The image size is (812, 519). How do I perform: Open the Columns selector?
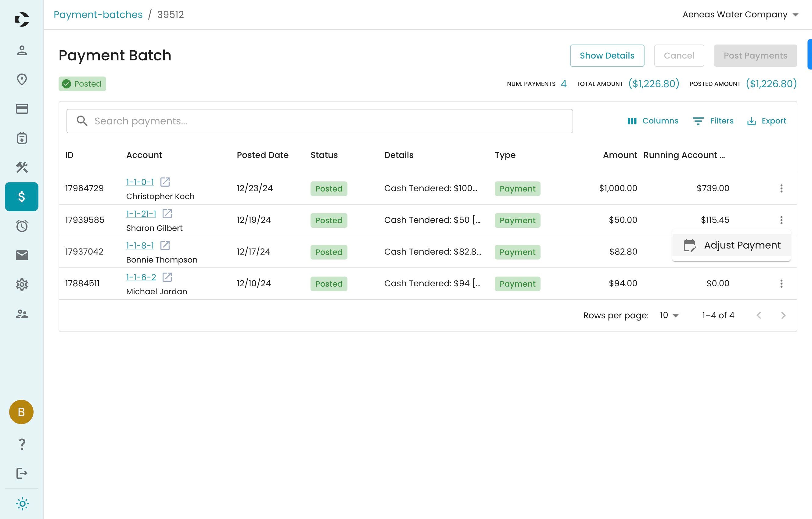652,121
